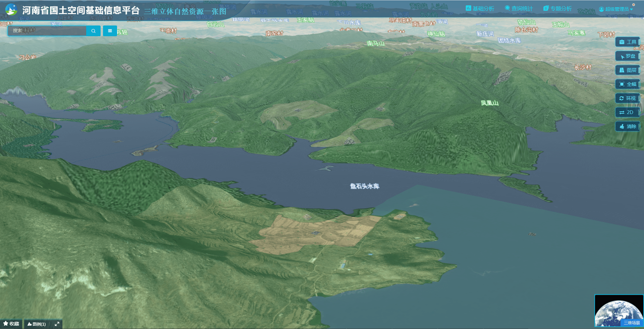Open the 工具 toolbox panel
Image resolution: width=644 pixels, height=329 pixels.
(627, 42)
